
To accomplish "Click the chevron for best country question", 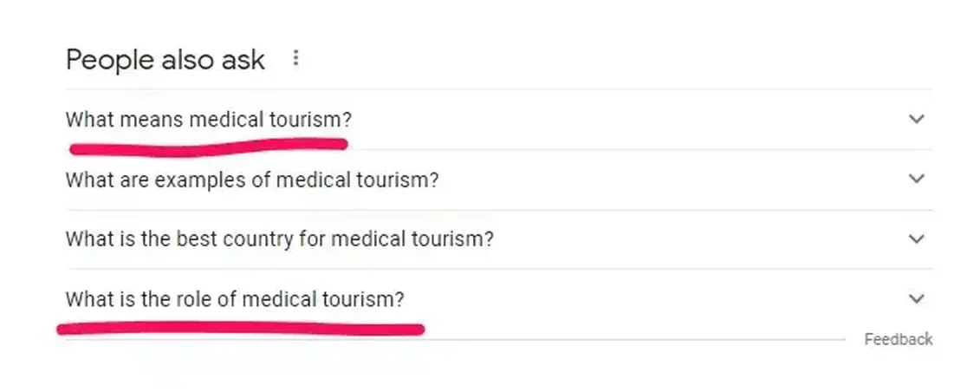I will click(916, 238).
